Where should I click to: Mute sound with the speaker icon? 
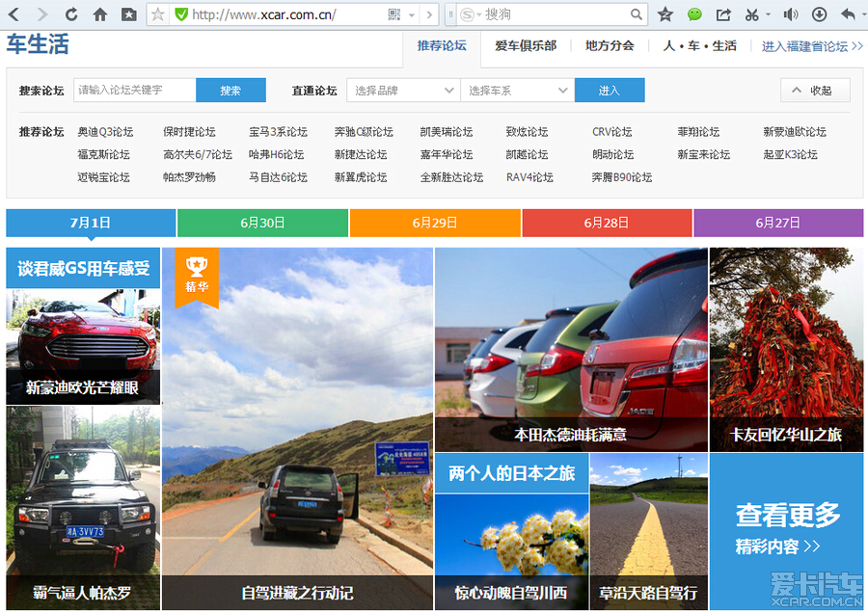(791, 14)
